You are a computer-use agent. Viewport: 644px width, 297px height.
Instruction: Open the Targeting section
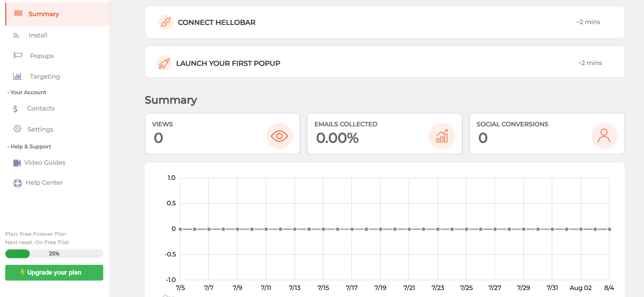tap(45, 76)
